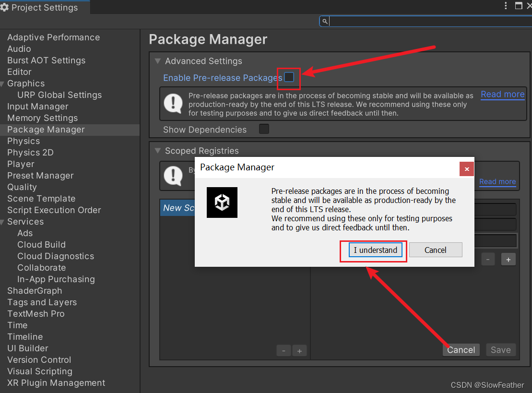Click Cancel in the Package Manager dialog
Screen dimensions: 532x393
tap(436, 250)
